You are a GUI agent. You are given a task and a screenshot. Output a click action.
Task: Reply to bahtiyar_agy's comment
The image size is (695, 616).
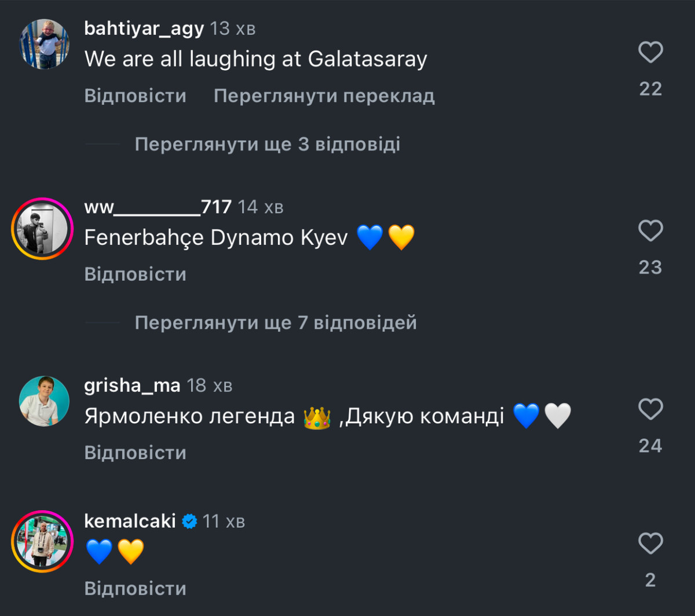coord(136,96)
